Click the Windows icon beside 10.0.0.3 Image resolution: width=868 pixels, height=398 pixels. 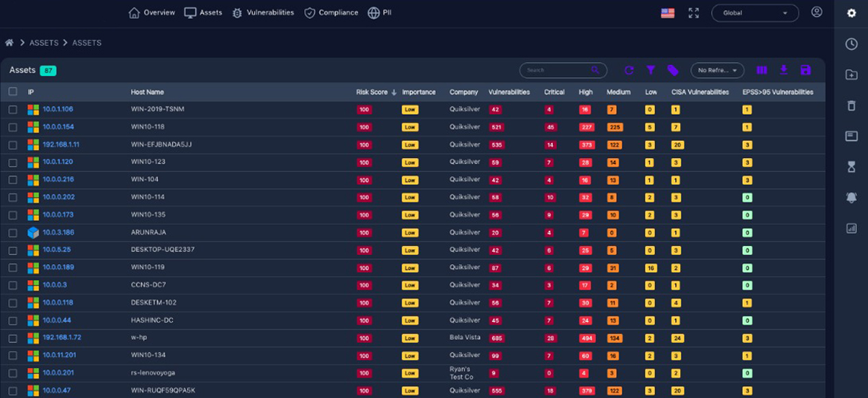pos(33,285)
